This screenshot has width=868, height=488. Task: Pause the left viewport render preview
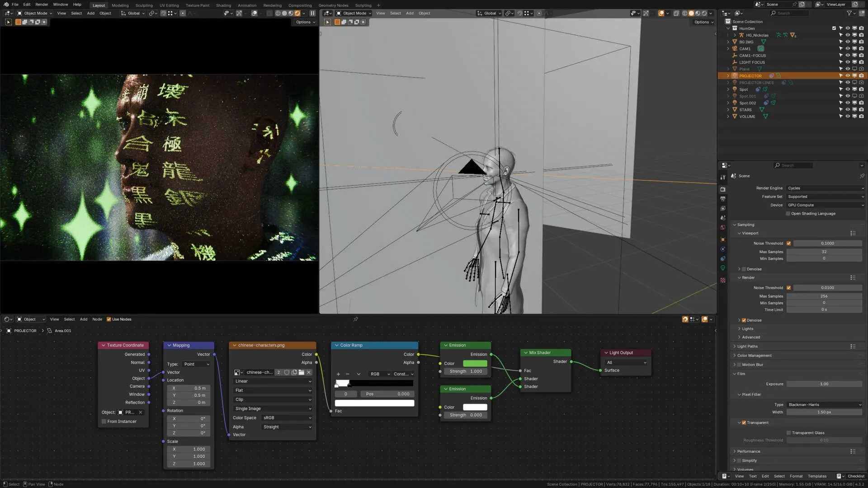(x=312, y=13)
